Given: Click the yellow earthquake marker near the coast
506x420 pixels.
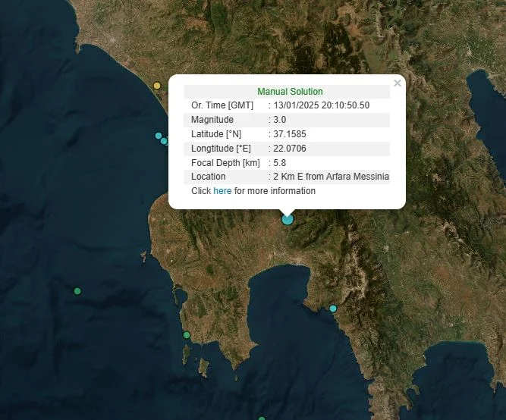Looking at the screenshot, I should point(157,86).
